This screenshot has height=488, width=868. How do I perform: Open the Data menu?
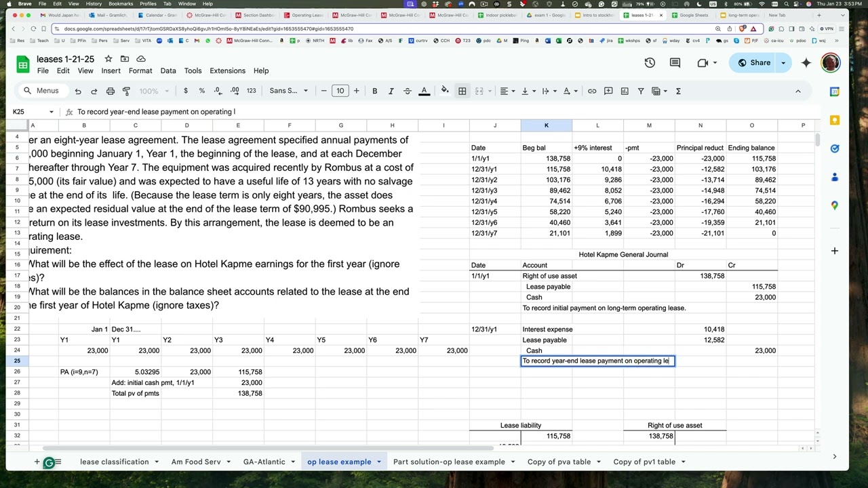[168, 70]
